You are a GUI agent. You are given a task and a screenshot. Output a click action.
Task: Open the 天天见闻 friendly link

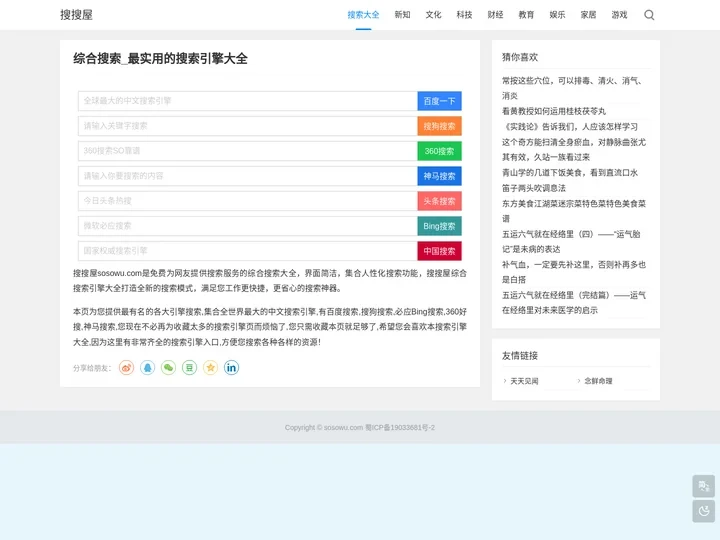524,381
